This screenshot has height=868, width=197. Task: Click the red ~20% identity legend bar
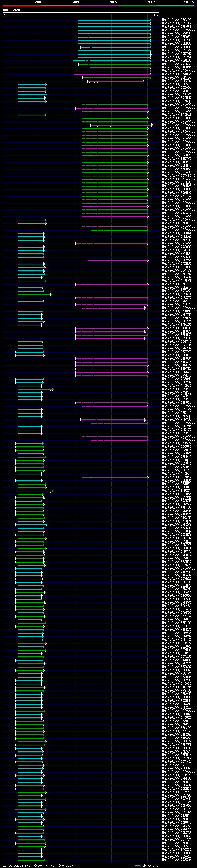pos(22,6)
